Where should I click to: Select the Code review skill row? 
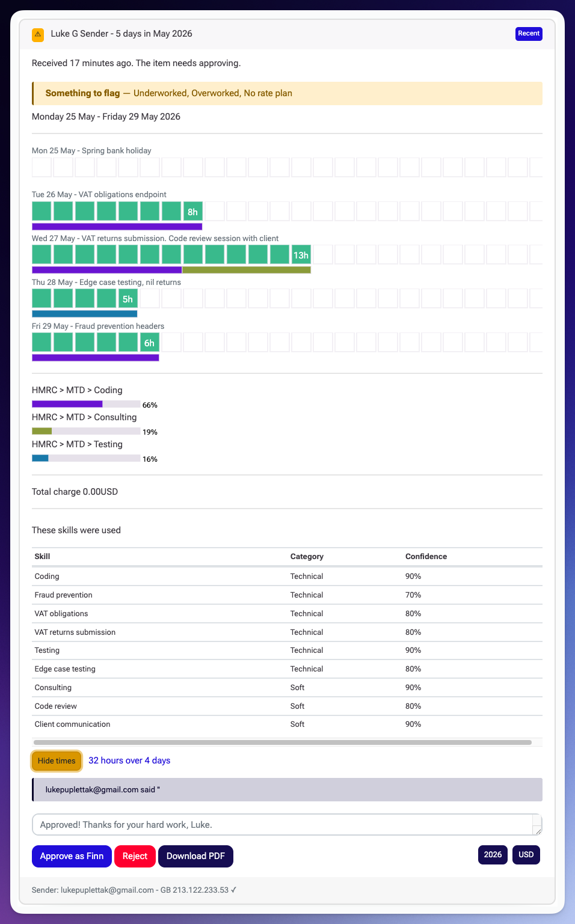click(287, 706)
